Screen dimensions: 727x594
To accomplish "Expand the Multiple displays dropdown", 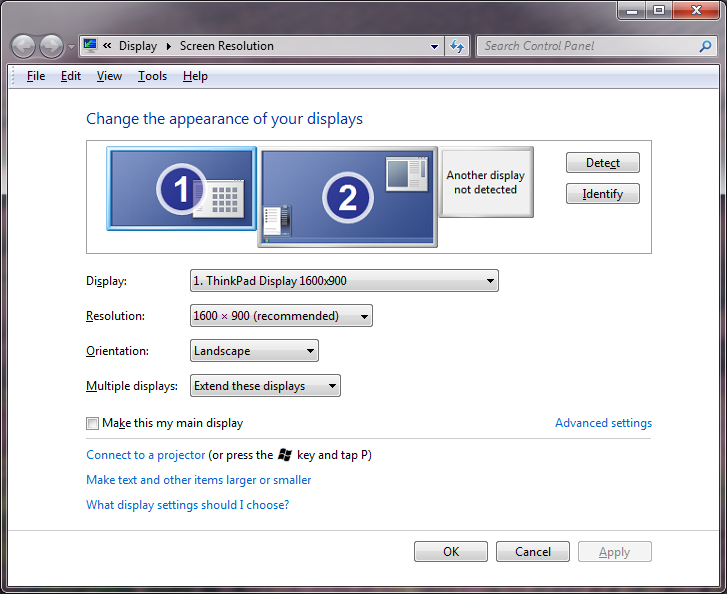I will tap(265, 386).
